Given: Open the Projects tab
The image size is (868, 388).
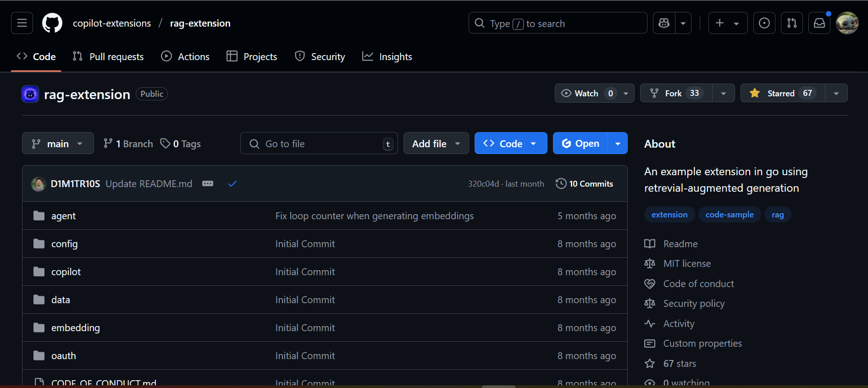Looking at the screenshot, I should coord(252,57).
